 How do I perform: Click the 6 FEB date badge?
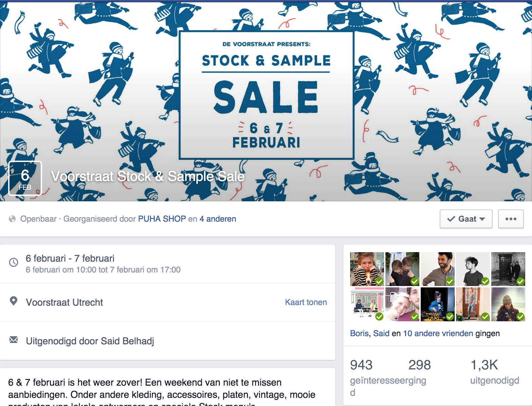pyautogui.click(x=25, y=178)
